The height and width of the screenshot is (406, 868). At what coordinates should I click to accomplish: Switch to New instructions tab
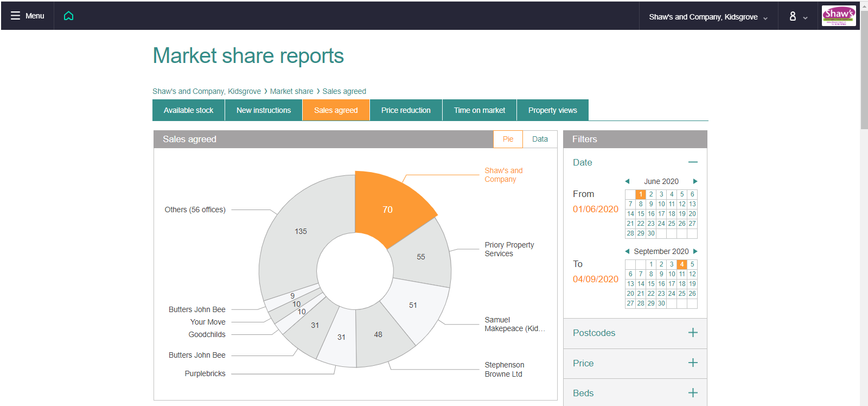[264, 110]
